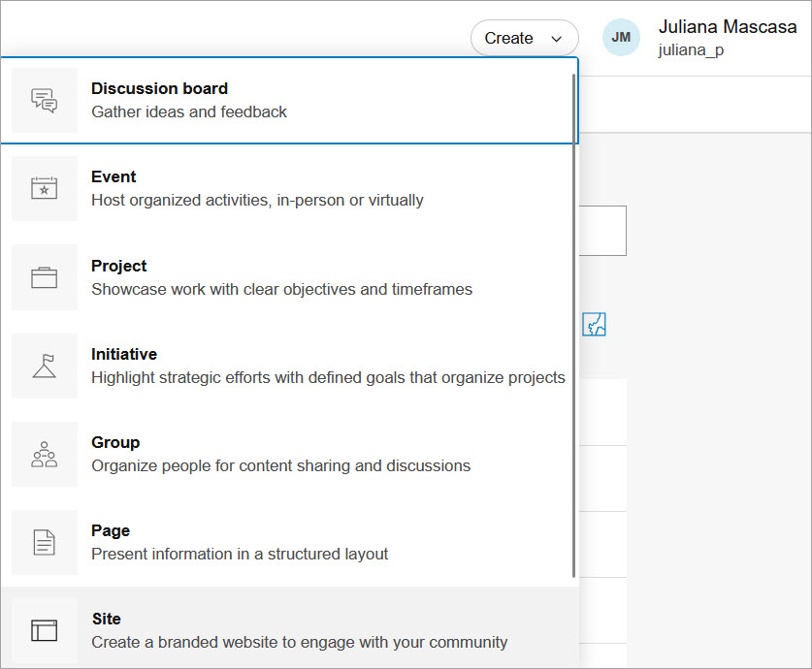
Task: Open the Create dropdown chevron
Action: tap(557, 38)
